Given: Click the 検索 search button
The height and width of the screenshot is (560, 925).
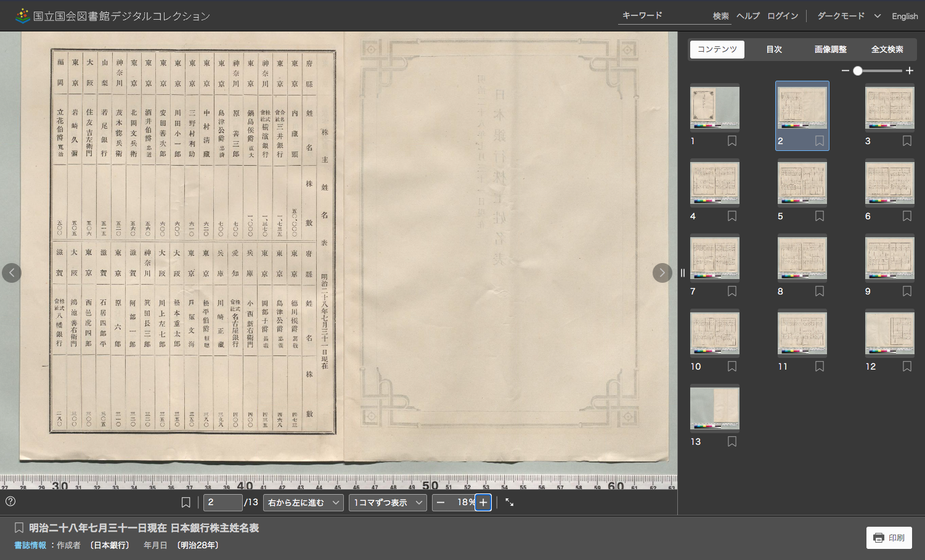Looking at the screenshot, I should coord(721,16).
